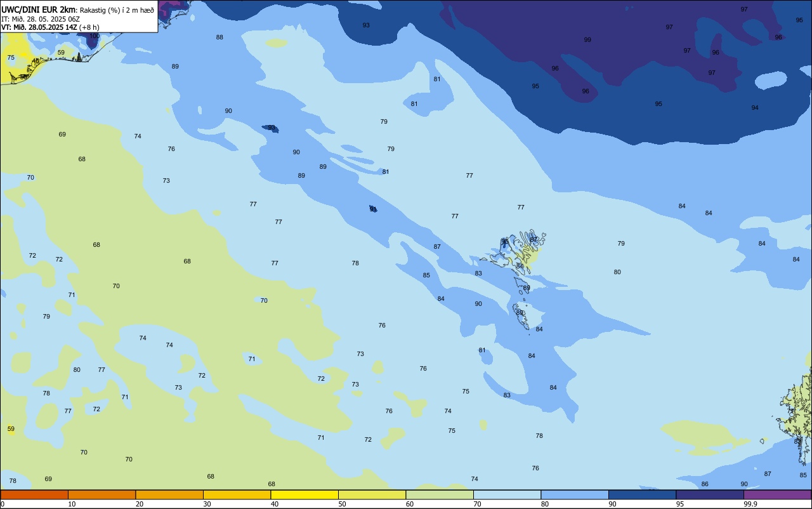The width and height of the screenshot is (812, 509).
Task: Click the legend tick label '10'
Action: click(72, 504)
